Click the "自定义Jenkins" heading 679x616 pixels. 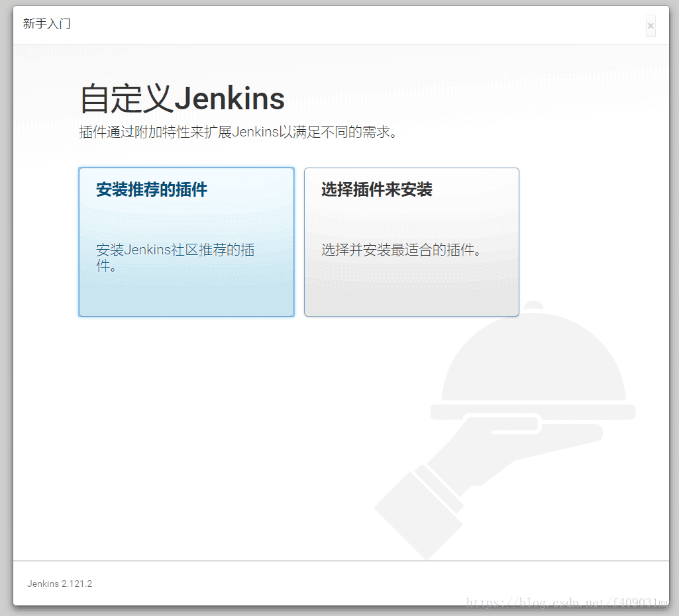182,99
